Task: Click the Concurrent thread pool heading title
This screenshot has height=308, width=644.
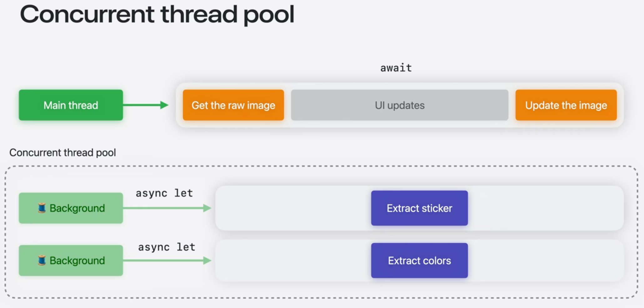Action: click(157, 14)
